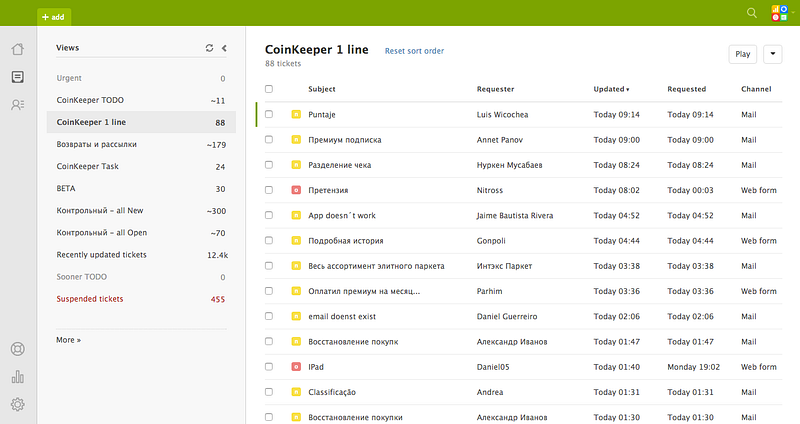This screenshot has height=424, width=800.
Task: Sort by the Requested column header
Action: click(687, 89)
